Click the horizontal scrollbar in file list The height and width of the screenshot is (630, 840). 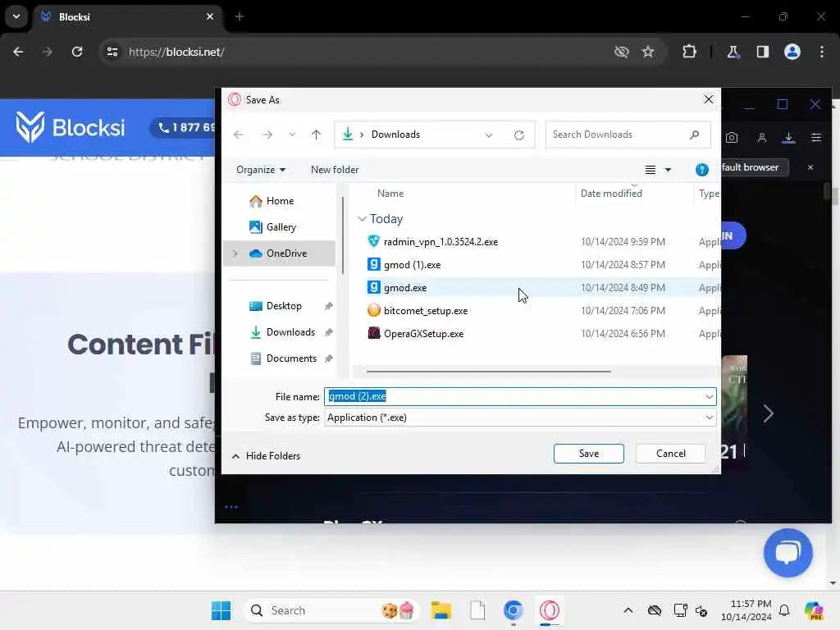[488, 371]
